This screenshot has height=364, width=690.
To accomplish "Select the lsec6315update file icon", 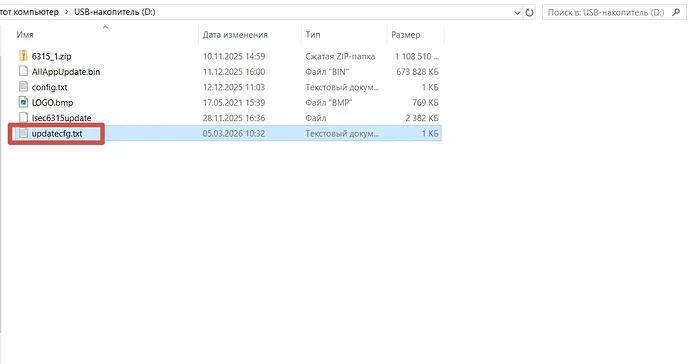I will tap(23, 118).
